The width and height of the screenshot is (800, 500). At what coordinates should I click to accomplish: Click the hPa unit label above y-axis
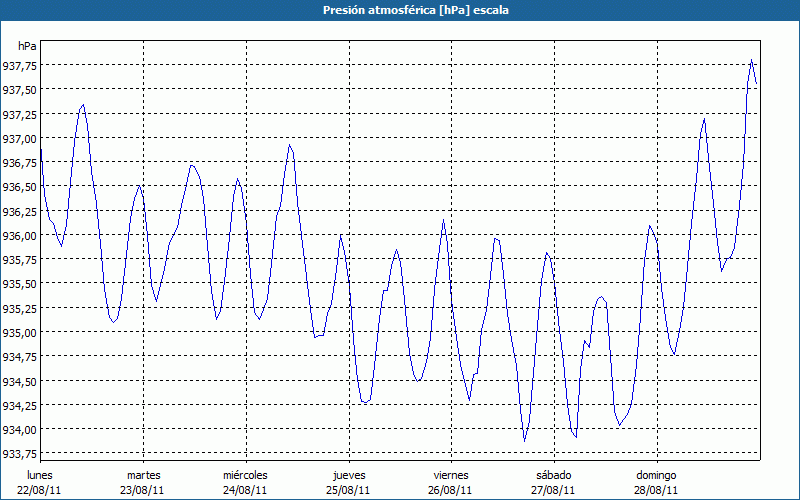tap(27, 46)
